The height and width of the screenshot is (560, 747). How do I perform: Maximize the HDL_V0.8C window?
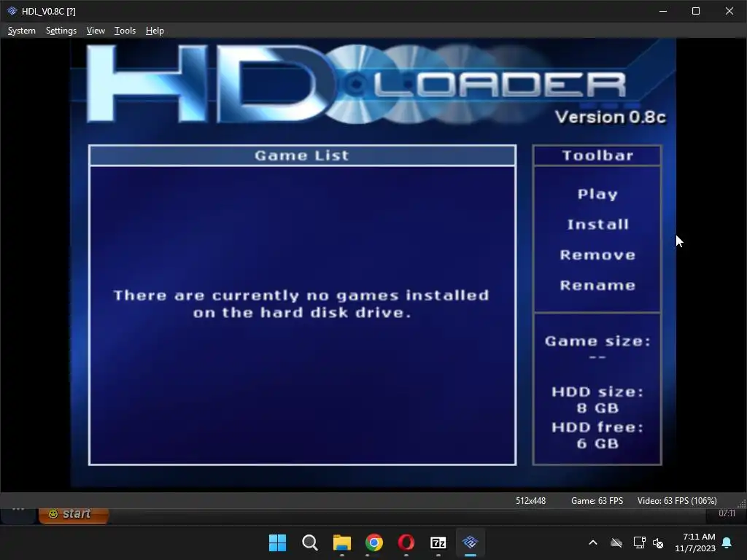695,11
